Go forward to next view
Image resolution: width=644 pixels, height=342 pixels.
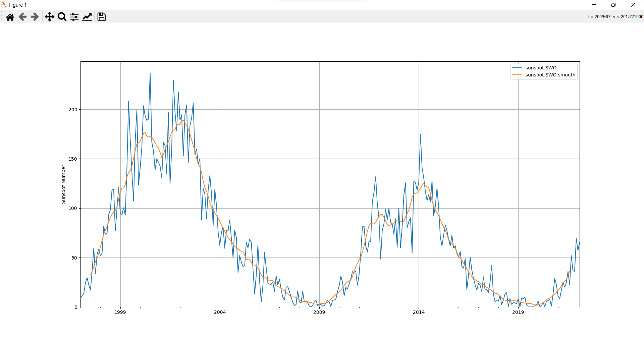click(34, 16)
